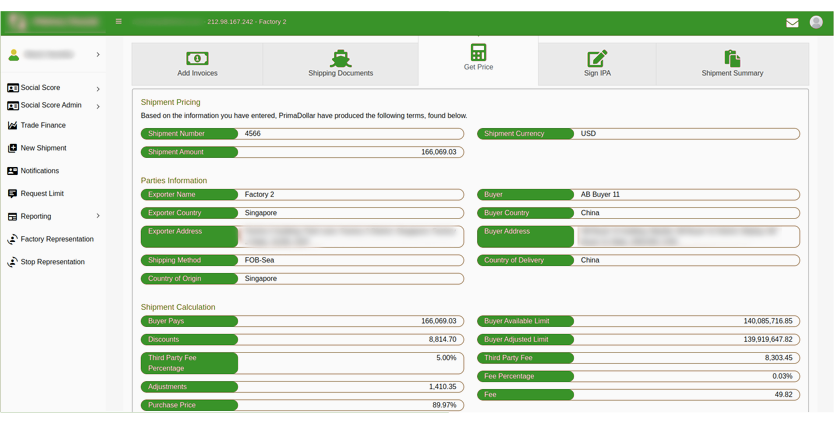Expand the Social Score submenu

(97, 89)
